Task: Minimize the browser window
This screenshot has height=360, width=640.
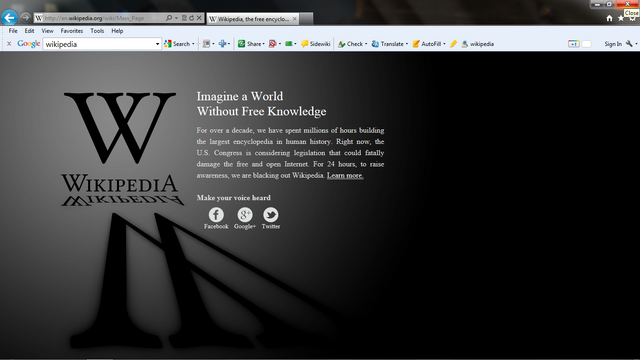Action: pos(597,4)
